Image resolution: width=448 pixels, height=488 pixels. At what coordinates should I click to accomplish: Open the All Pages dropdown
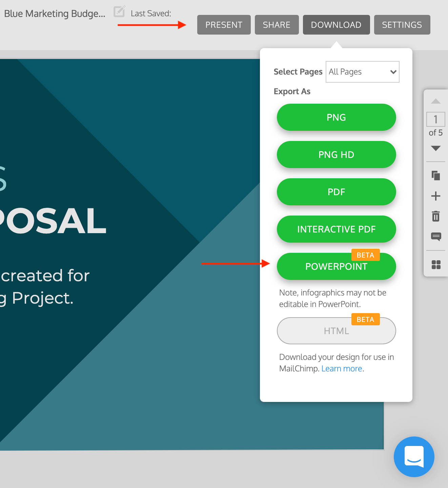click(x=363, y=72)
